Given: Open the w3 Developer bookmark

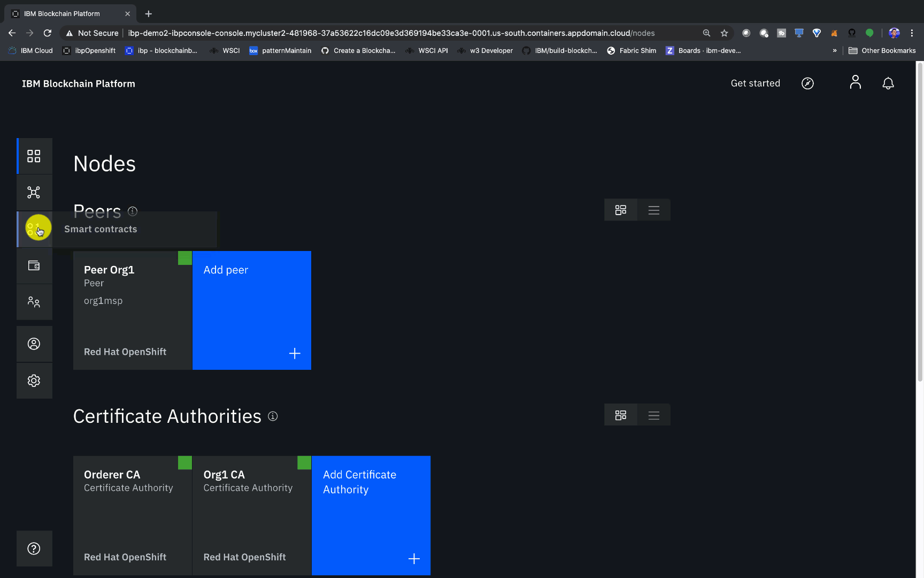Looking at the screenshot, I should [486, 51].
